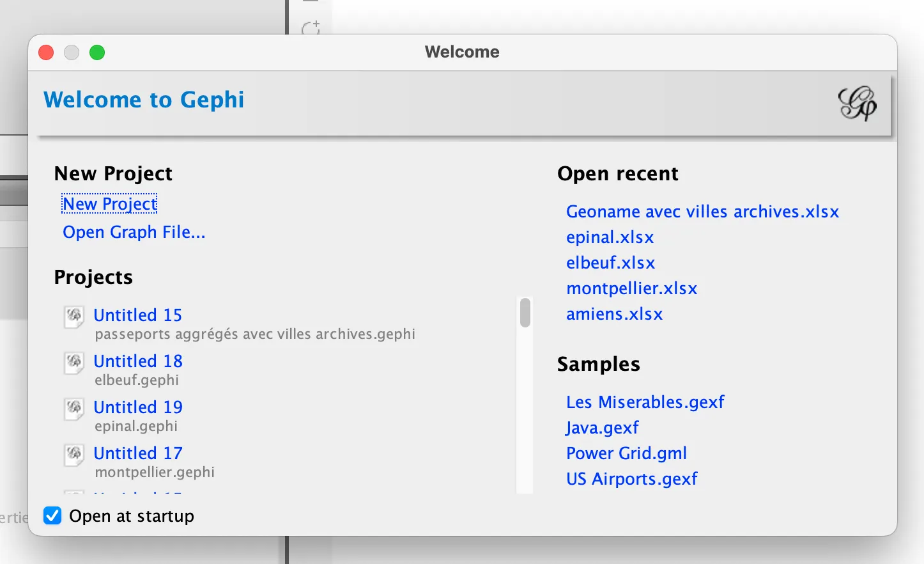Screen dimensions: 924x564
Task: Open recent file Geoname avec villes archives.xlsx
Action: pos(702,212)
